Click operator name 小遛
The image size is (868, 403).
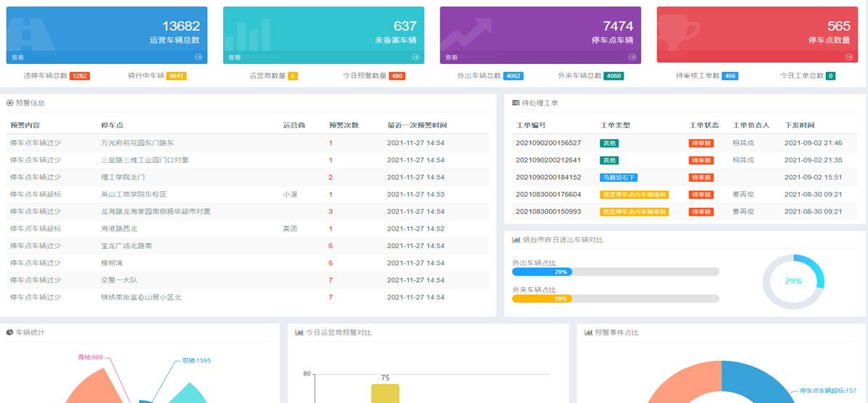290,194
